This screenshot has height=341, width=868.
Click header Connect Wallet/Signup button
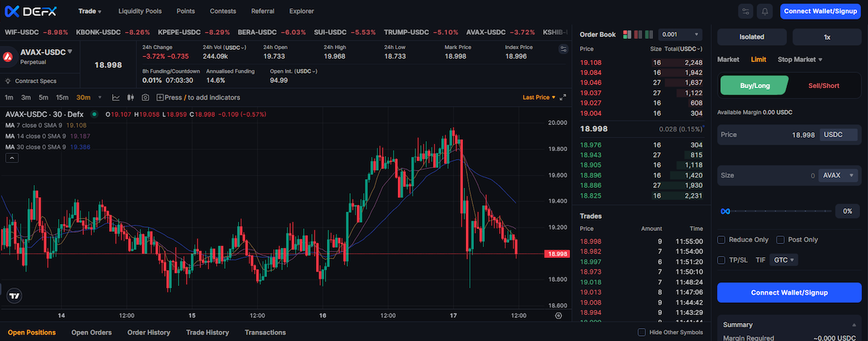821,12
